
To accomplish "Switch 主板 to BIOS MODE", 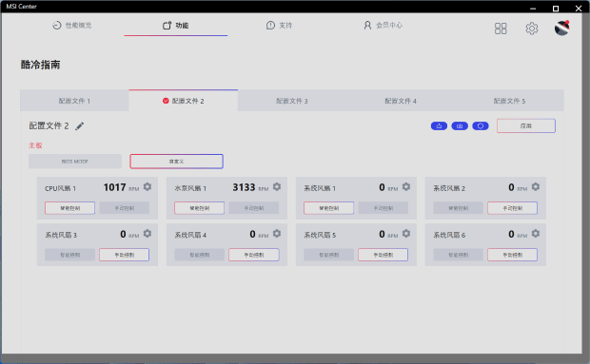I will coord(75,162).
